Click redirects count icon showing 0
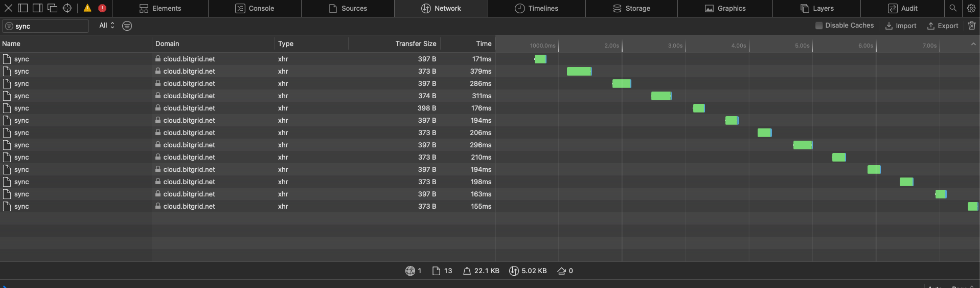The width and height of the screenshot is (980, 288). (561, 271)
